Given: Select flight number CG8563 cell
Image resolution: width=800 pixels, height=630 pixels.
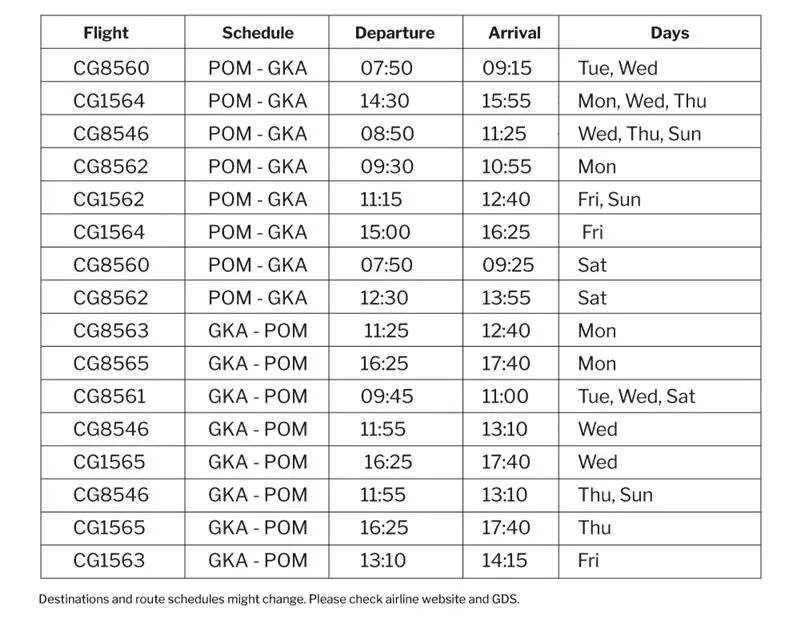Looking at the screenshot, I should tap(110, 331).
